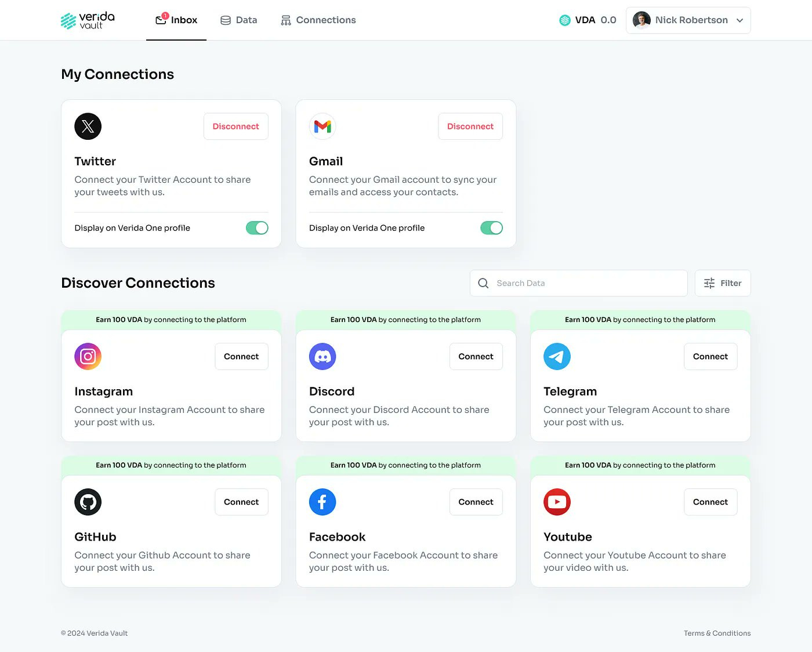The height and width of the screenshot is (652, 812).
Task: Disconnect the Gmail account
Action: pos(470,126)
